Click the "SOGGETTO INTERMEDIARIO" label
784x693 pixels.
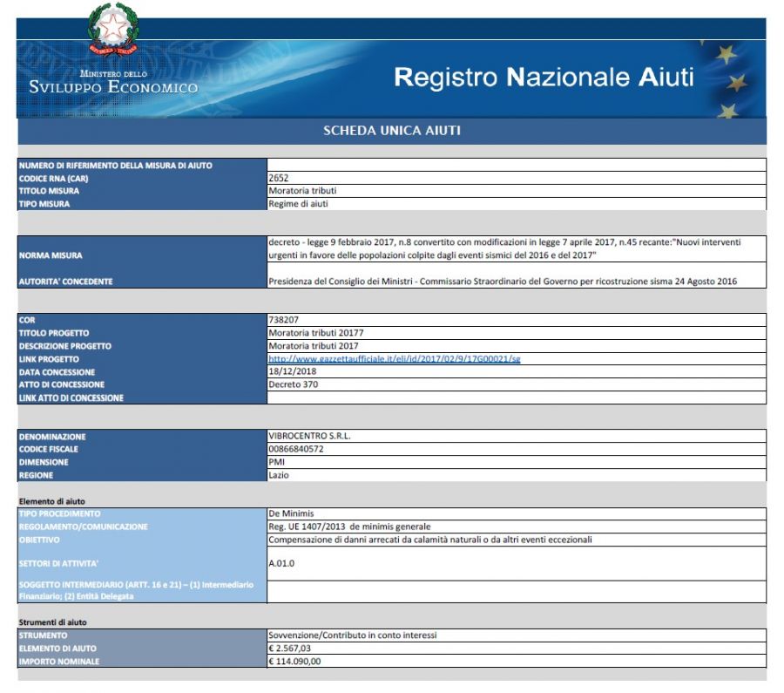pyautogui.click(x=136, y=590)
